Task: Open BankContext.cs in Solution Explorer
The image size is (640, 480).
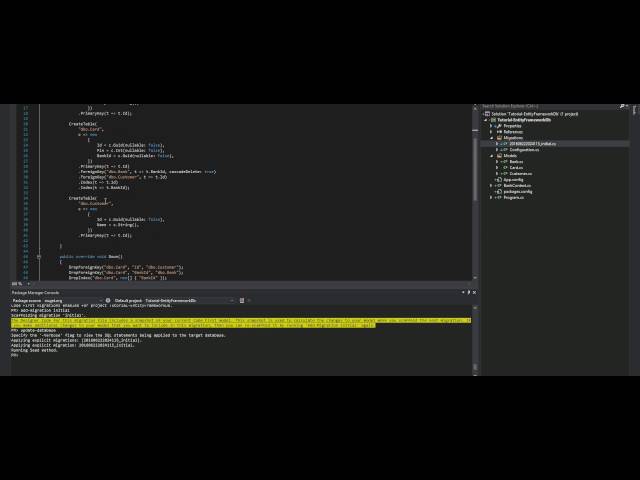Action: point(517,185)
